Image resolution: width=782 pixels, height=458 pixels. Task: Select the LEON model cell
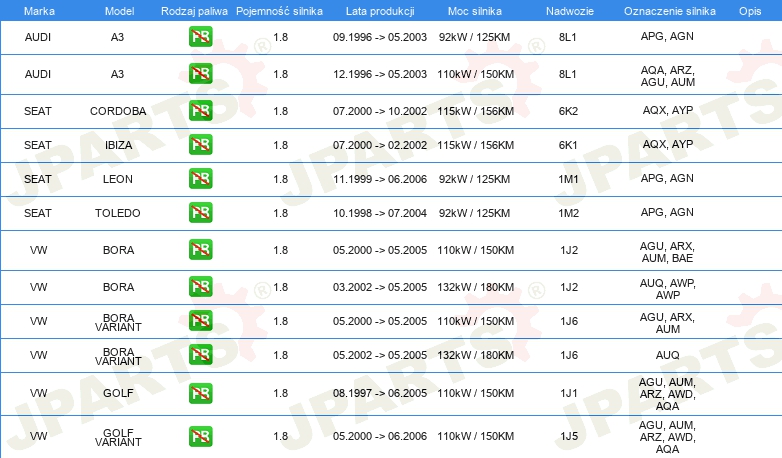pyautogui.click(x=118, y=179)
